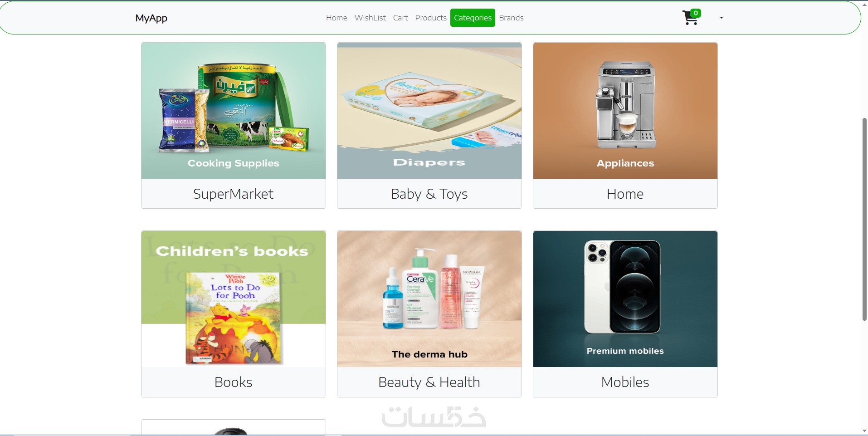The width and height of the screenshot is (868, 436).
Task: Open the Diapers category image
Action: (429, 111)
